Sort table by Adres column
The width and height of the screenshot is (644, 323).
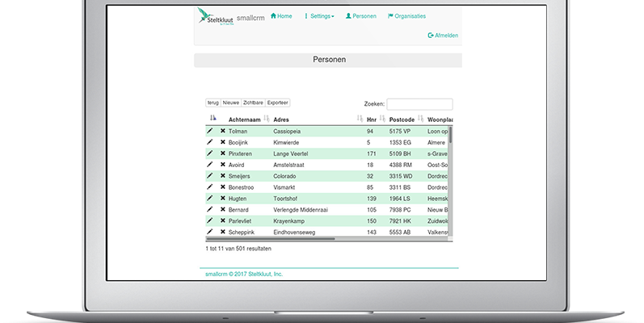(281, 120)
